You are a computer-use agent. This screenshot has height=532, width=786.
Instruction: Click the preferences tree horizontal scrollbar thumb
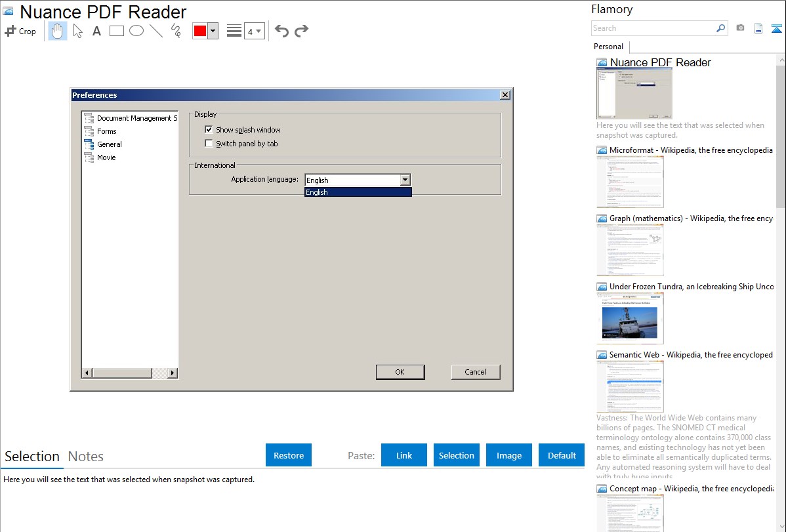coord(122,373)
